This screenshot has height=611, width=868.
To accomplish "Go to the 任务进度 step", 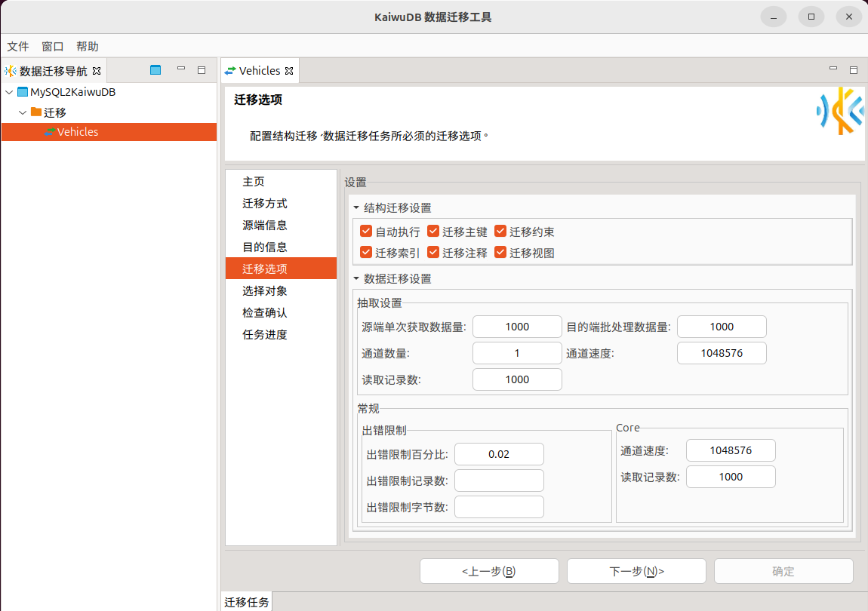I will [282, 334].
